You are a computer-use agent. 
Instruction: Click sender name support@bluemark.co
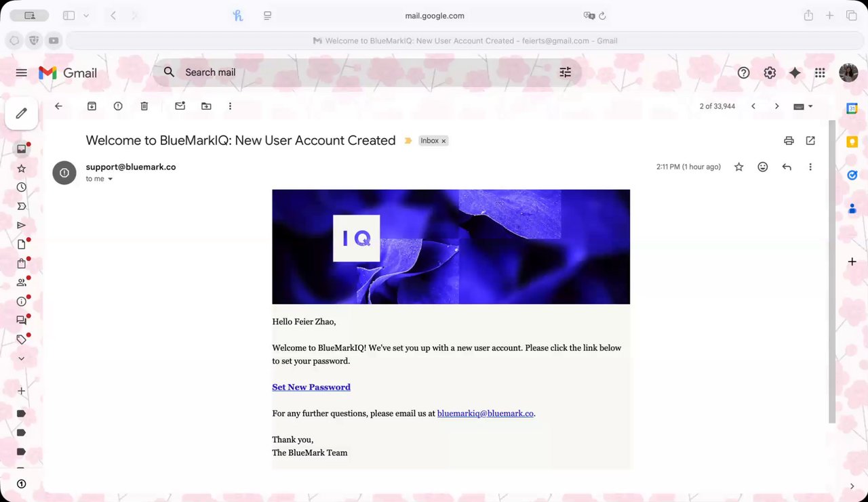click(x=131, y=167)
